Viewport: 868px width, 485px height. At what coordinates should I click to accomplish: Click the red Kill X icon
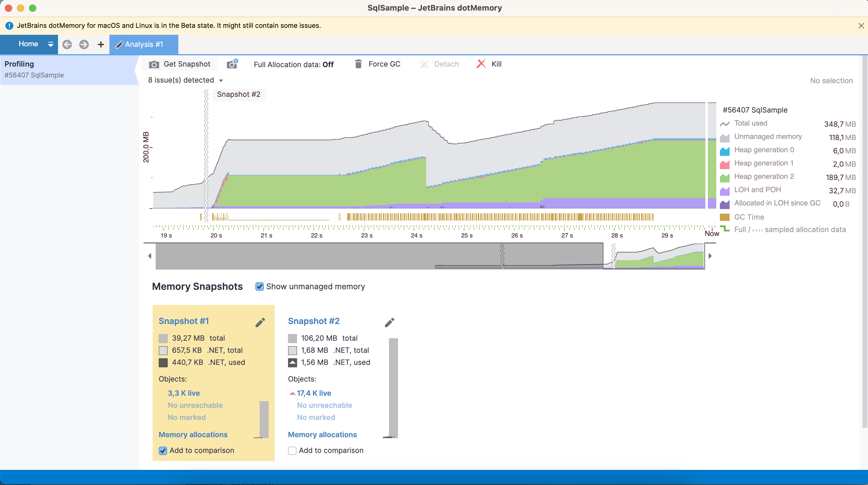481,64
